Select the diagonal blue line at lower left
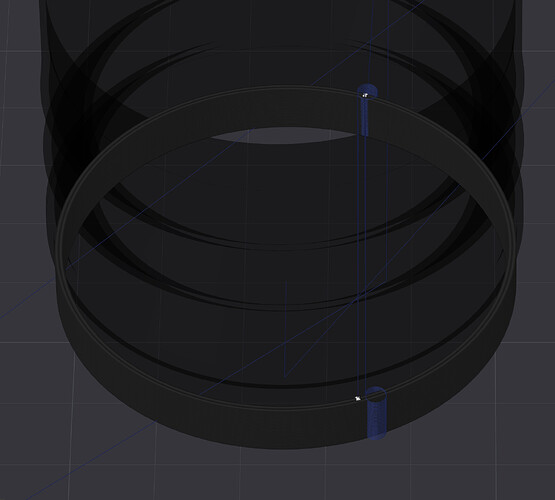This screenshot has width=555, height=500. (88, 460)
